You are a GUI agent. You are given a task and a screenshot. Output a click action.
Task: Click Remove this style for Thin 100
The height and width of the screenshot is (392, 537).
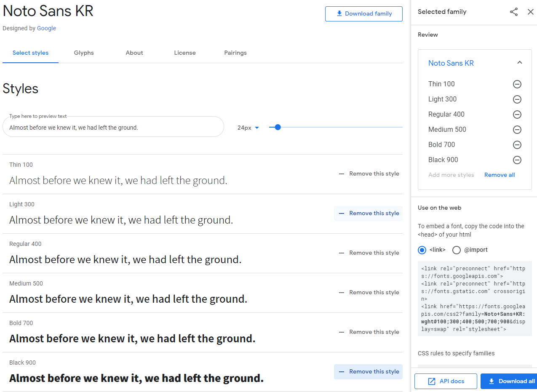tap(369, 174)
